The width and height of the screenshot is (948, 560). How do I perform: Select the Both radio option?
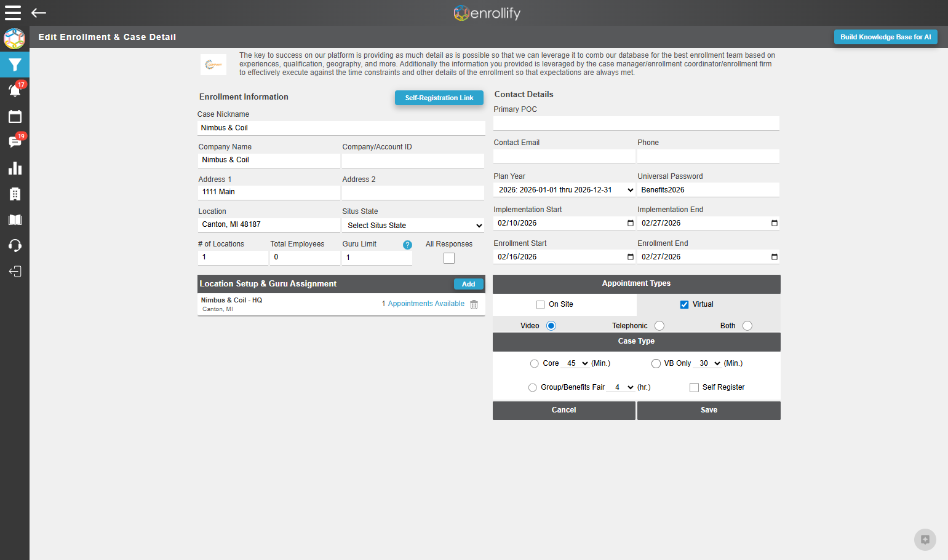click(747, 326)
